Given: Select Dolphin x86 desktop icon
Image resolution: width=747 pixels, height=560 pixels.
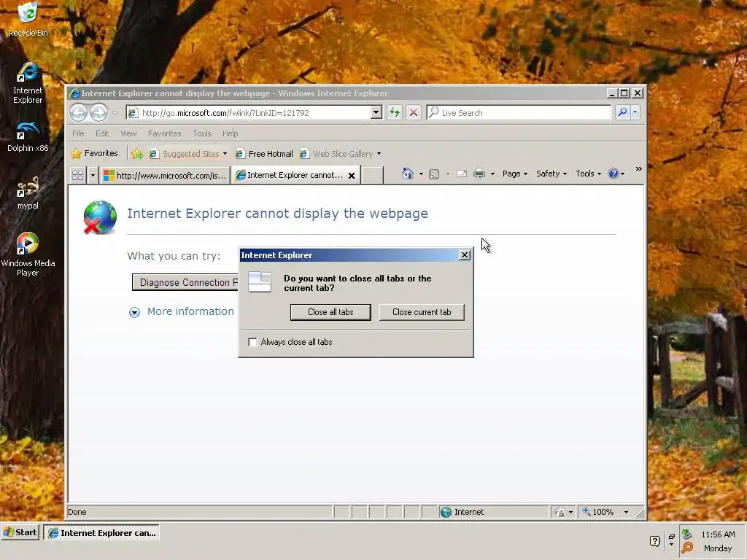Looking at the screenshot, I should point(28,136).
